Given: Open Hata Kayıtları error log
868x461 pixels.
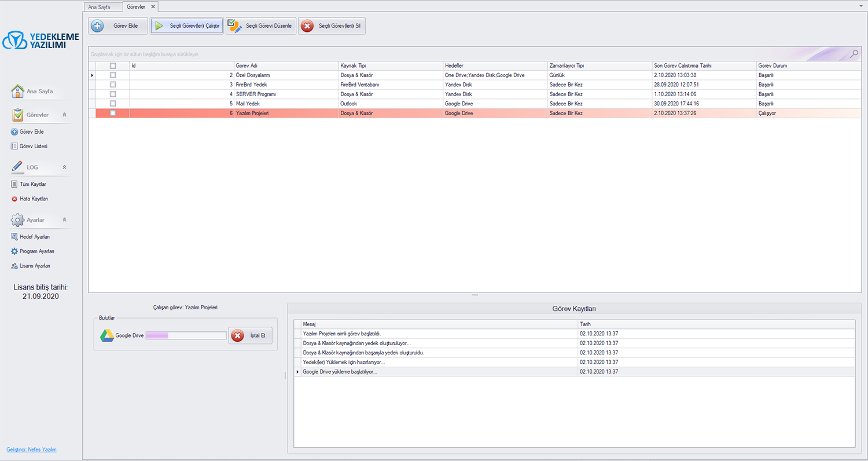Looking at the screenshot, I should [x=15, y=199].
